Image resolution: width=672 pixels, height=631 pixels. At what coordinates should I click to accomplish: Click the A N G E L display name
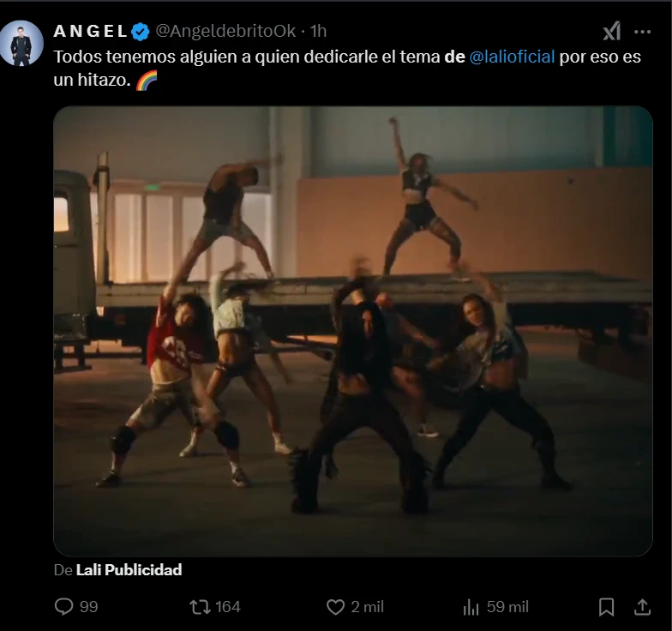click(90, 32)
